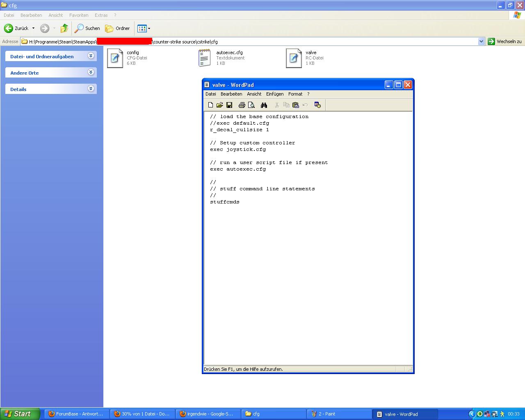Maximize the WordPad window
This screenshot has width=525, height=420.
[x=398, y=84]
